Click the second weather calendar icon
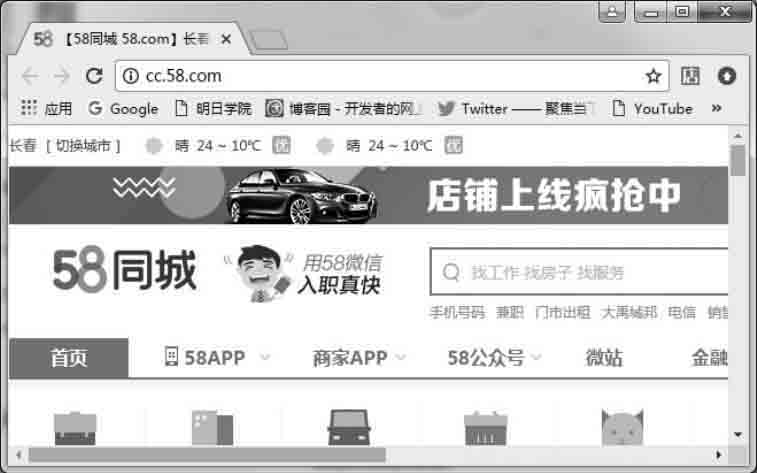 453,145
